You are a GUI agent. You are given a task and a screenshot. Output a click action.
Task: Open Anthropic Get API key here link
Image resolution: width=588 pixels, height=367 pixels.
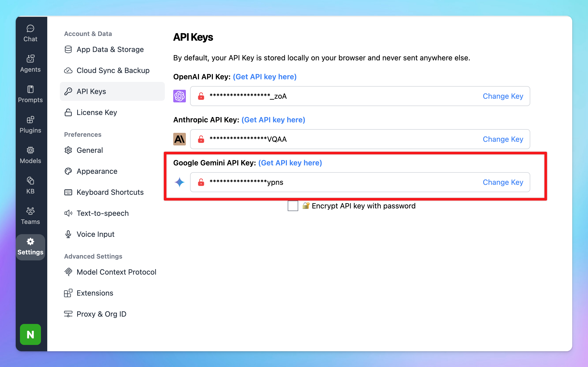pos(273,120)
